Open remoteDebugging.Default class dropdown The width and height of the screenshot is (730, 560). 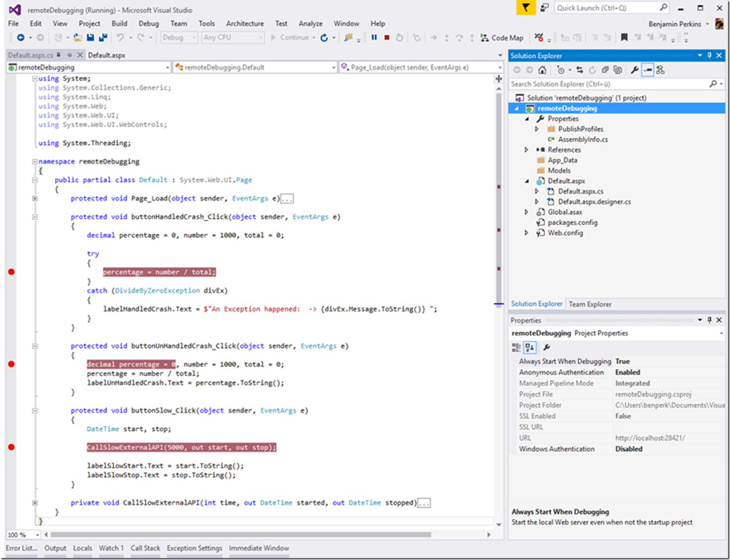[255, 67]
